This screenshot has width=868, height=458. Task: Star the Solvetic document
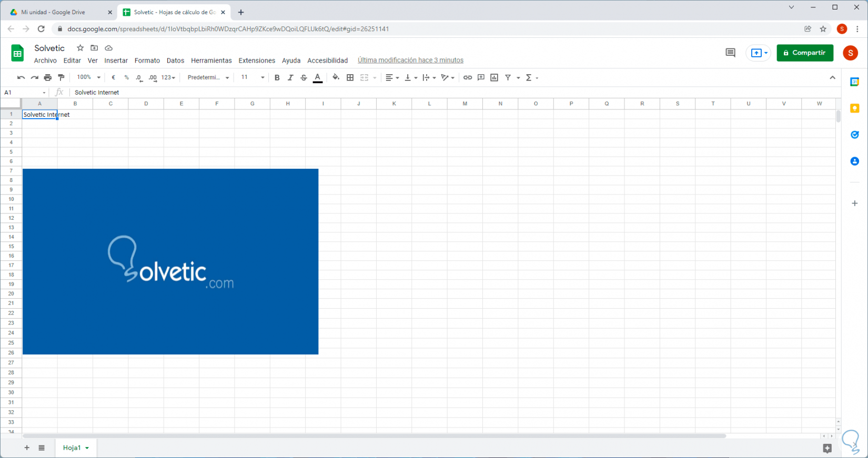(80, 48)
